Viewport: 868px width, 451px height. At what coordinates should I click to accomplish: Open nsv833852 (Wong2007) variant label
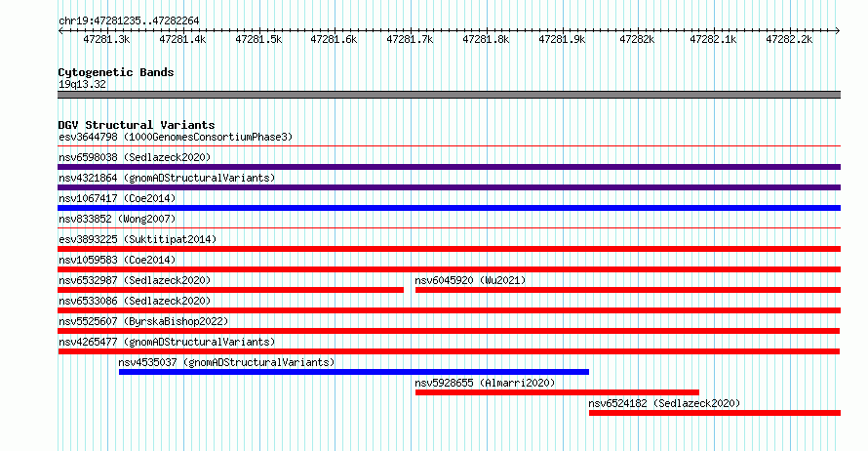click(117, 219)
